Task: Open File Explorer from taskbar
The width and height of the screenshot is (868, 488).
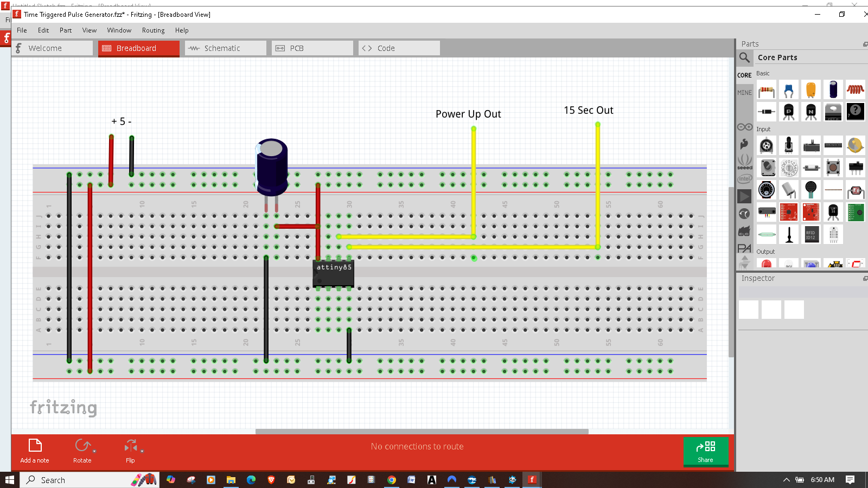Action: [x=231, y=480]
